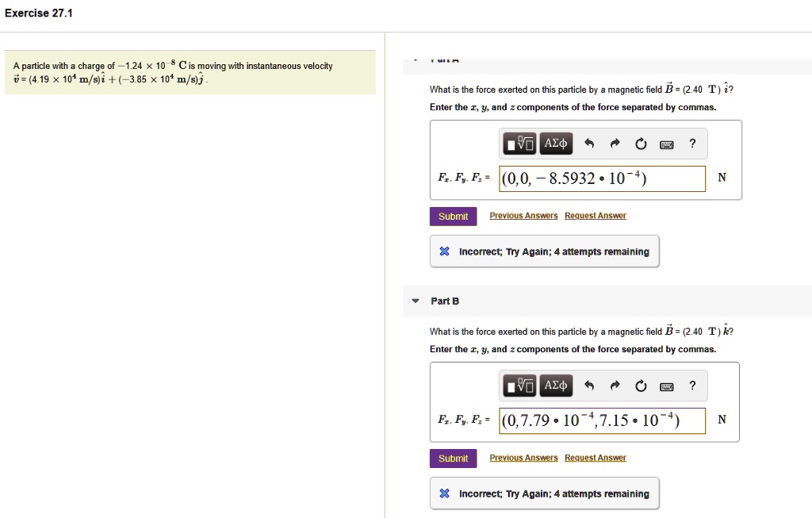This screenshot has width=812, height=518.
Task: Open Previous Answers for Part B
Action: [524, 458]
